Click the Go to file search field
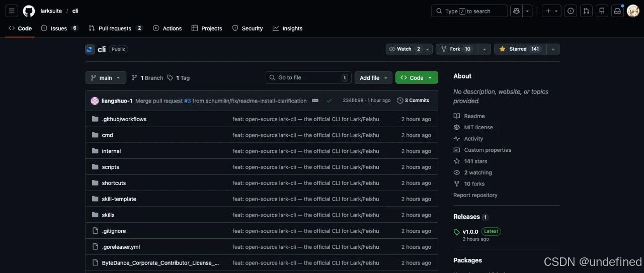 coord(308,77)
